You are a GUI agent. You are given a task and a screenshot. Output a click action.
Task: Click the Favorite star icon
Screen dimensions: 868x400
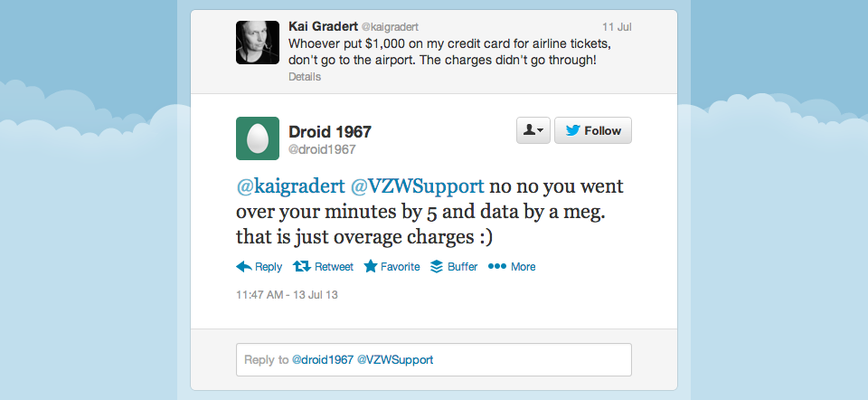[x=371, y=266]
